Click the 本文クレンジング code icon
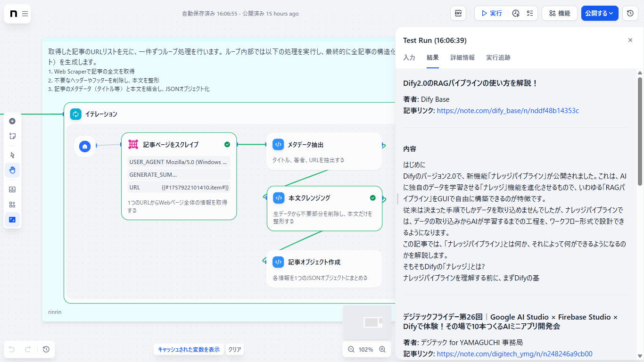 click(279, 198)
